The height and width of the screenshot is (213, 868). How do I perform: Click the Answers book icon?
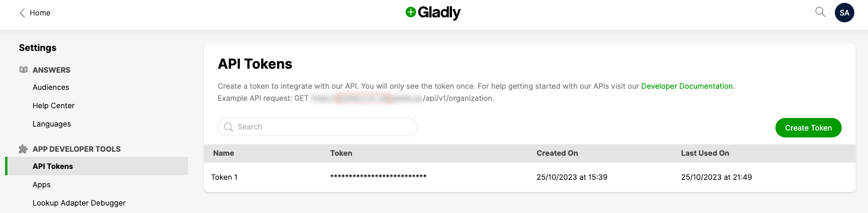point(23,70)
